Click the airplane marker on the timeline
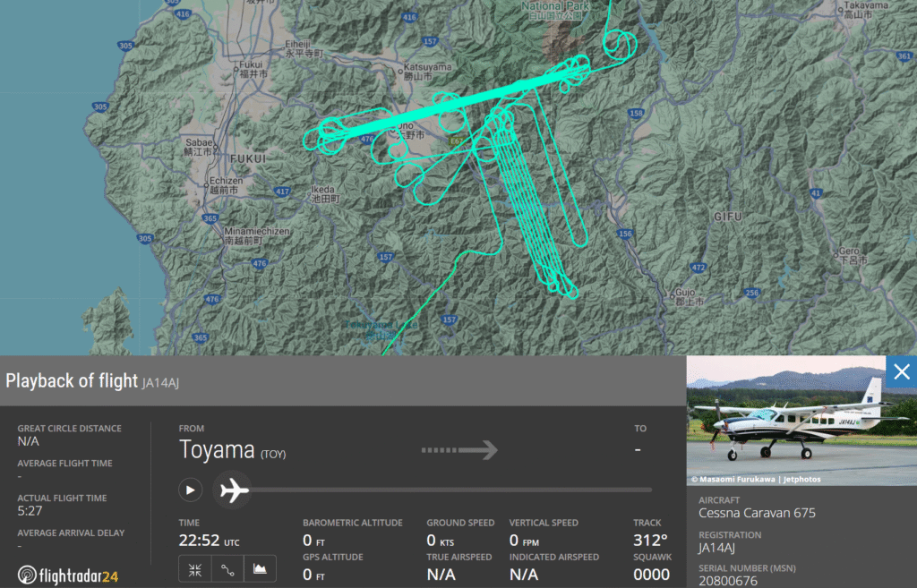Image resolution: width=917 pixels, height=588 pixels. pos(234,490)
